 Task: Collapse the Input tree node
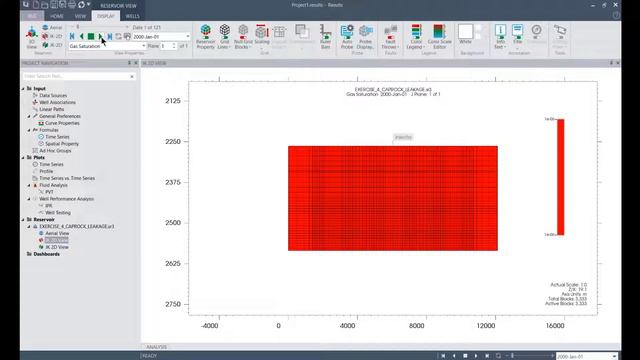[23, 89]
